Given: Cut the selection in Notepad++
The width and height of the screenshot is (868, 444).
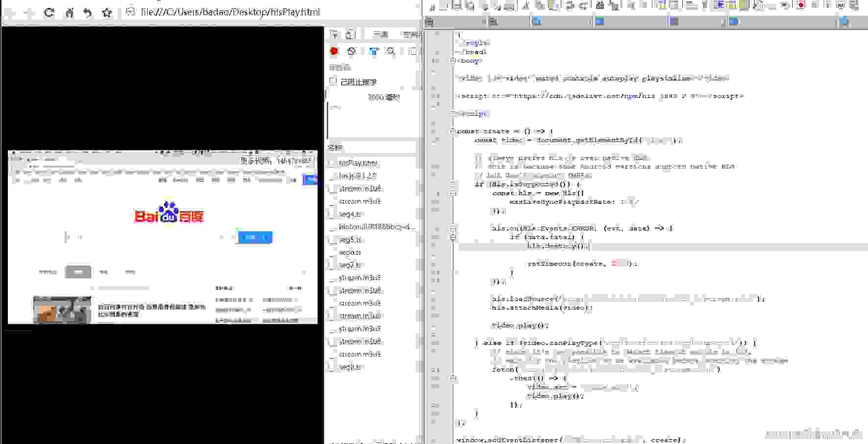Looking at the screenshot, I should (525, 6).
